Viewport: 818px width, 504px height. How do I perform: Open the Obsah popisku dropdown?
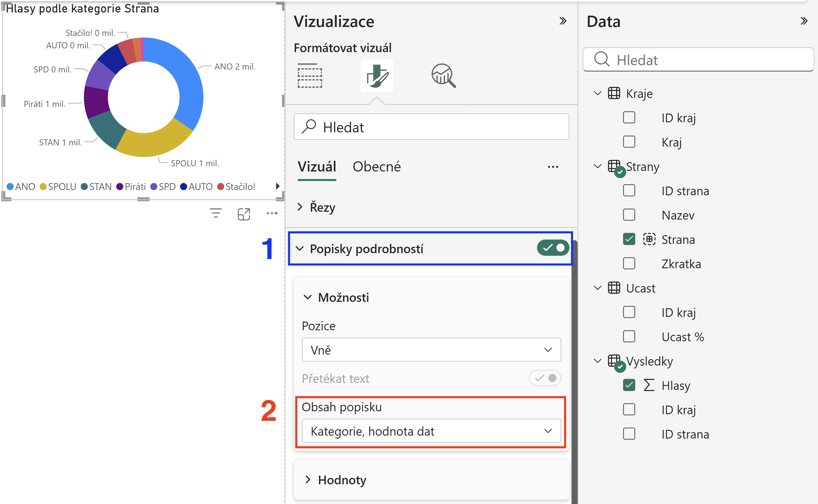[431, 431]
